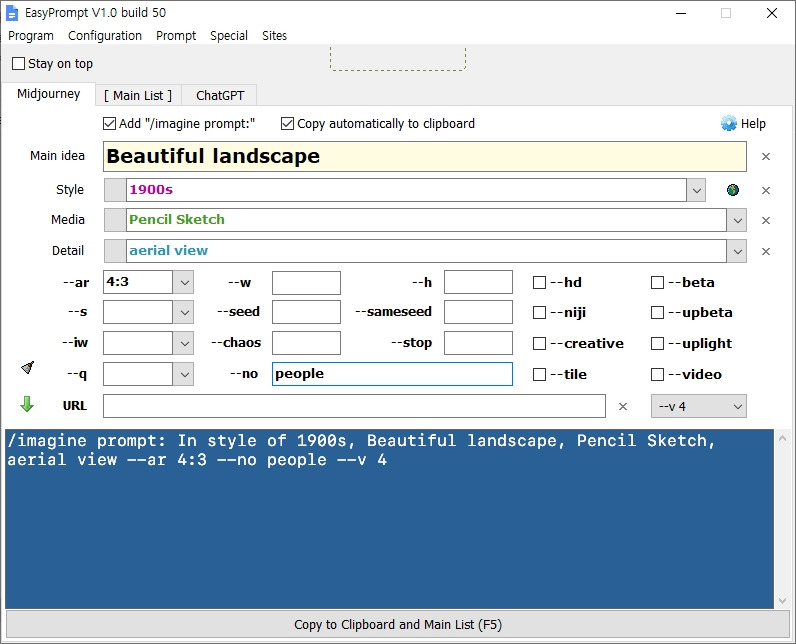This screenshot has height=644, width=796.
Task: Click the --h height input field
Action: pos(478,282)
